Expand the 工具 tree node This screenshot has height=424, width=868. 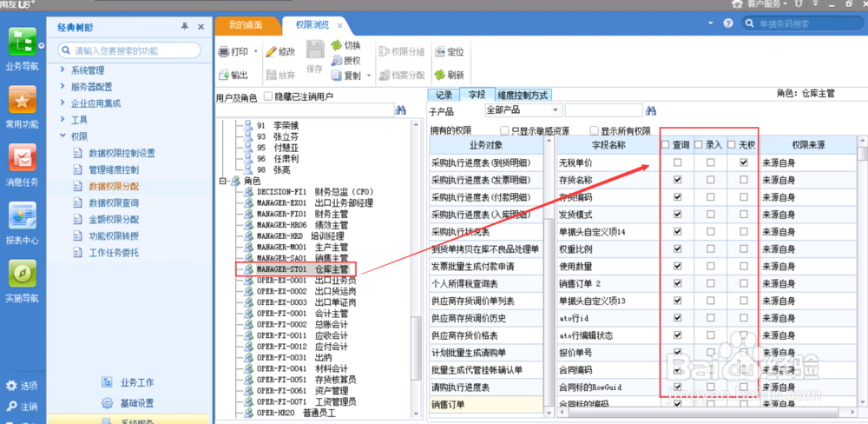pyautogui.click(x=62, y=120)
